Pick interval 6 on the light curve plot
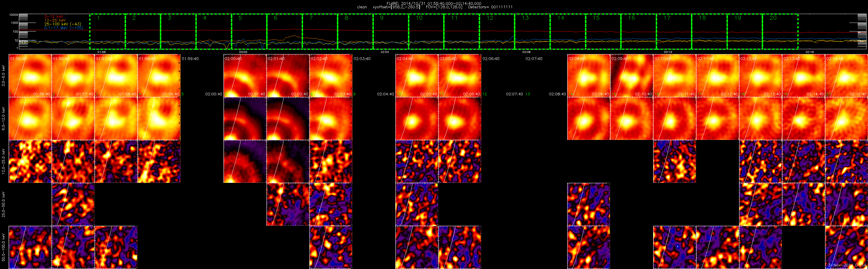 [284, 32]
